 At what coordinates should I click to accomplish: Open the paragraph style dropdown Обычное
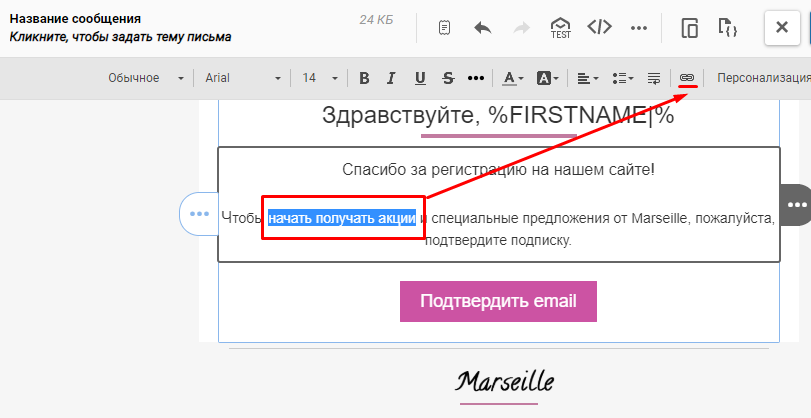(146, 78)
